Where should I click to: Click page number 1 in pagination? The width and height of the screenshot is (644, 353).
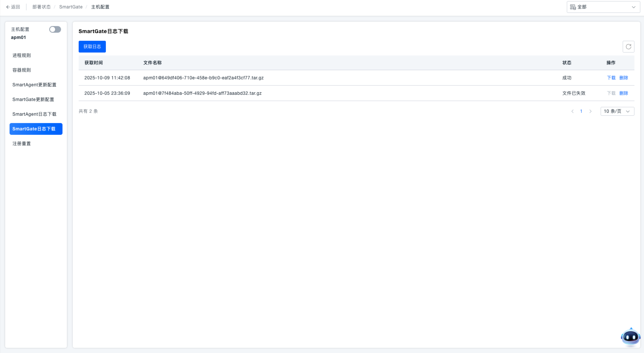581,111
